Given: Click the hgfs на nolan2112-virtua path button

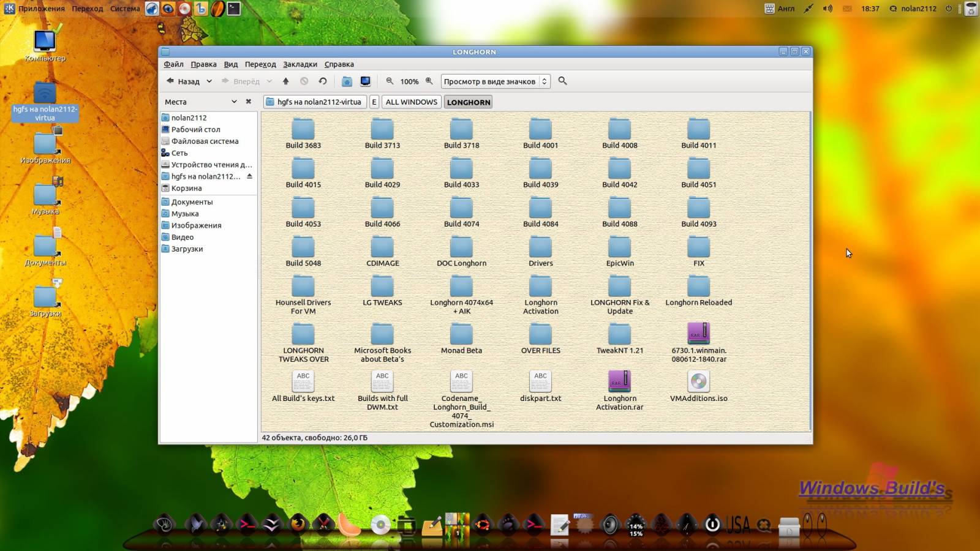Looking at the screenshot, I should pyautogui.click(x=315, y=102).
